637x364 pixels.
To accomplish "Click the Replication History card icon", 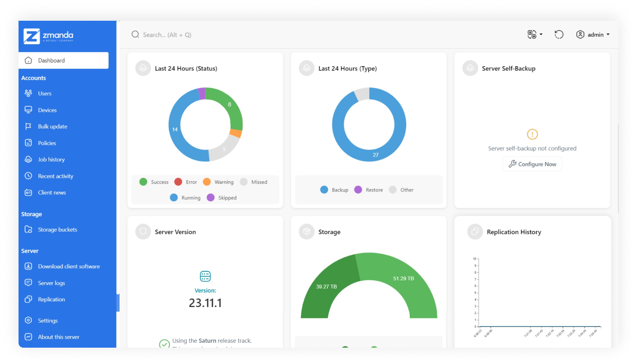I will click(x=475, y=232).
